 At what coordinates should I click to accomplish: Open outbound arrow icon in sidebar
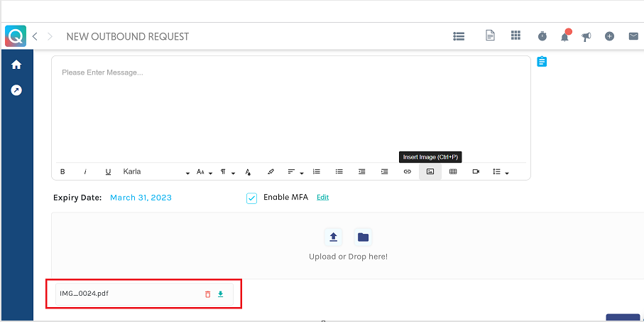16,90
